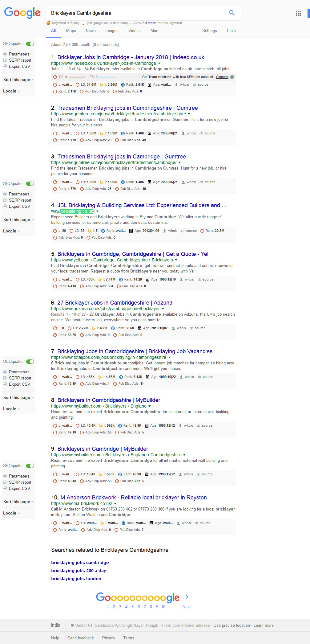Open Bricklayer Jobs in Cambridge Indeed result
Screen dimensions: 310x644
pyautogui.click(x=131, y=57)
